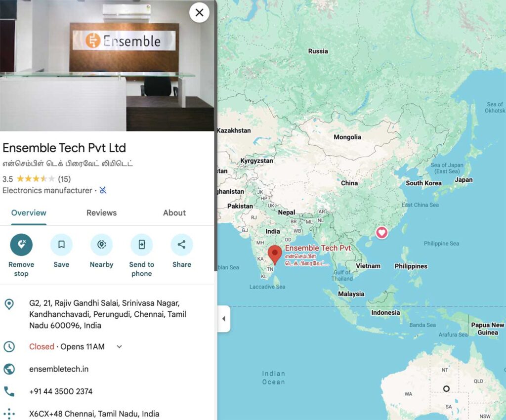Switch to the Overview tab
The image size is (506, 420).
pyautogui.click(x=29, y=213)
